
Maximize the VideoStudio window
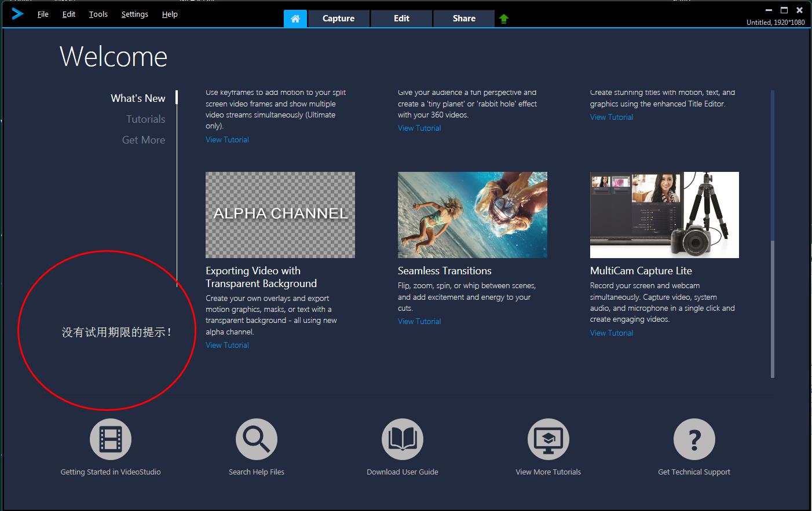(x=784, y=10)
